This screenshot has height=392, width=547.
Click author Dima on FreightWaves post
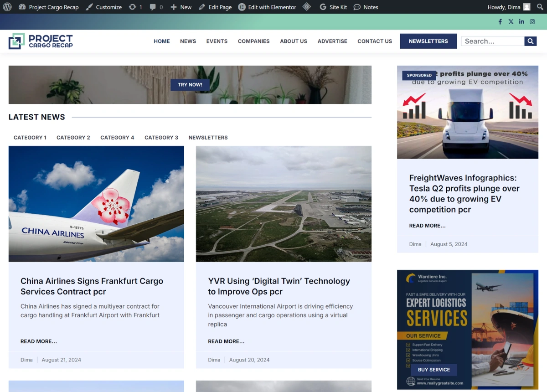click(415, 244)
